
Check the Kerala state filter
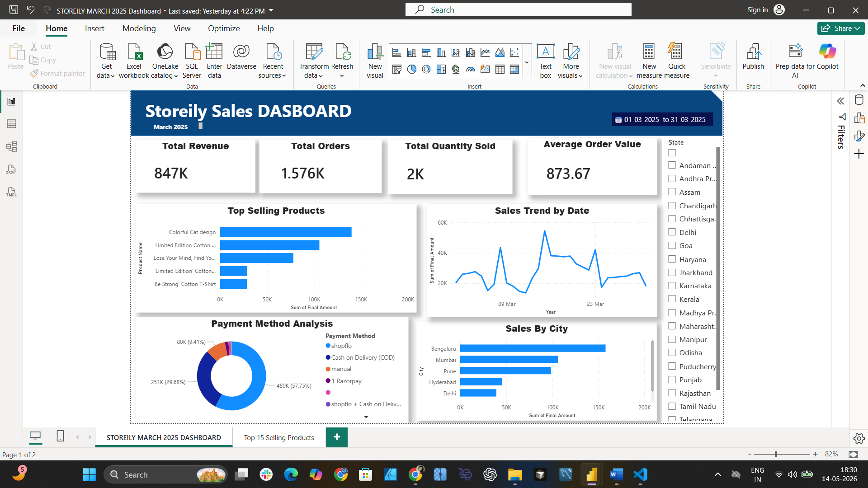pyautogui.click(x=672, y=299)
